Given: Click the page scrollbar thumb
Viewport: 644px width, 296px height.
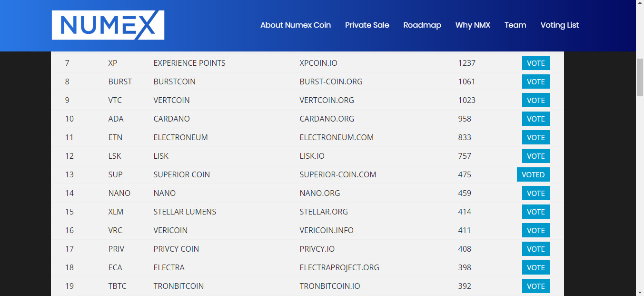Looking at the screenshot, I should tap(640, 78).
